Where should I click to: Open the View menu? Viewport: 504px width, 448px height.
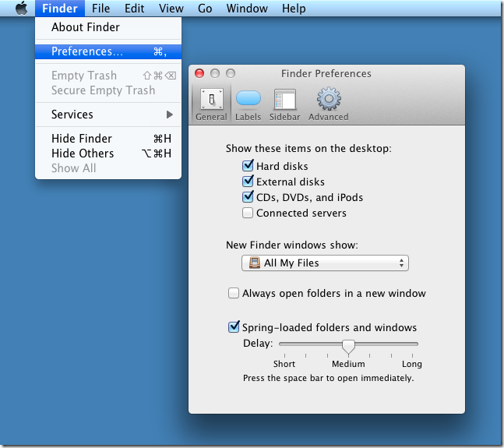point(171,8)
